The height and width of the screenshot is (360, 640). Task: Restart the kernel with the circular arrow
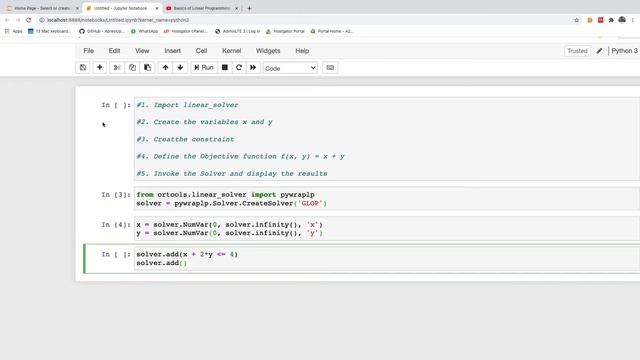(x=239, y=68)
